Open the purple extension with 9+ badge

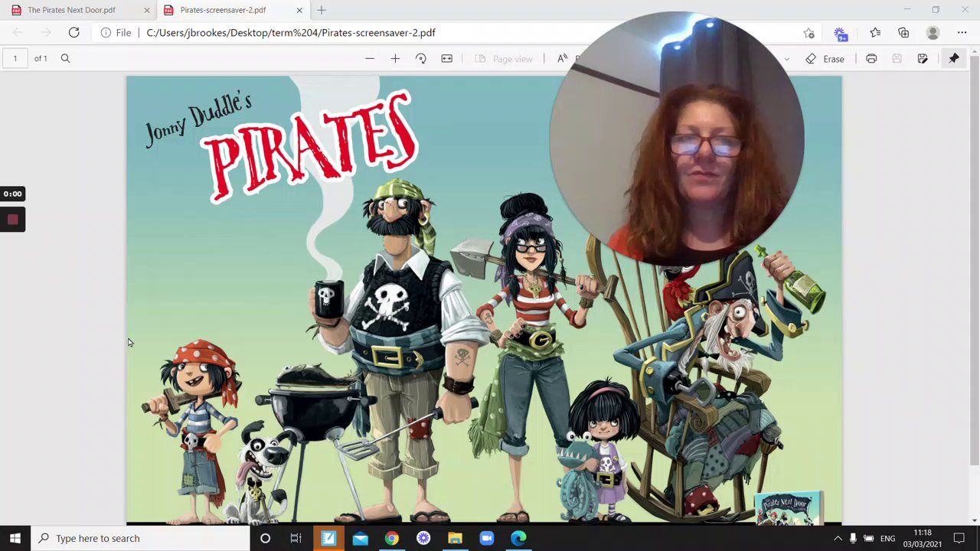click(x=841, y=33)
